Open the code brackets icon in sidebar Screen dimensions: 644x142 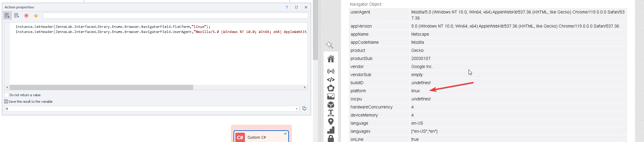[x=331, y=80]
